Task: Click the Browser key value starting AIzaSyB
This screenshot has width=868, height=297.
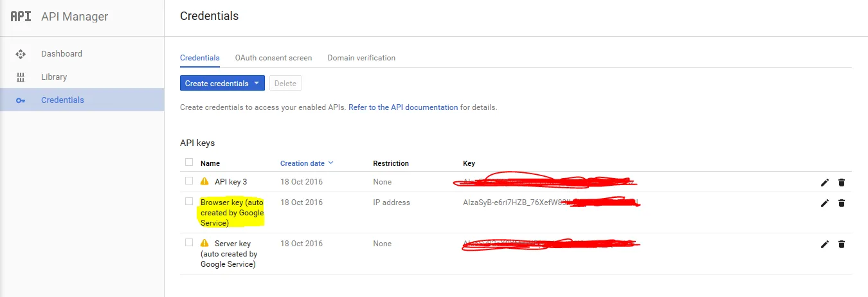Action: pyautogui.click(x=550, y=203)
